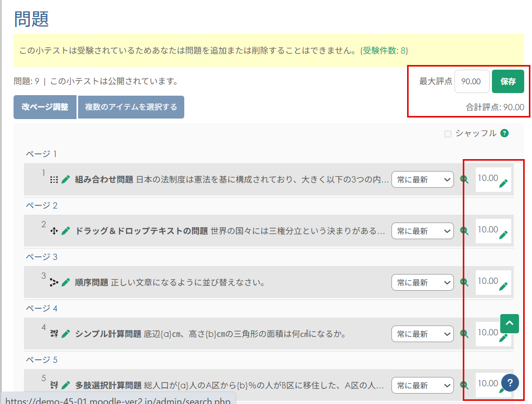This screenshot has height=404, width=532.
Task: Click the 最大評点 input field
Action: coord(472,82)
